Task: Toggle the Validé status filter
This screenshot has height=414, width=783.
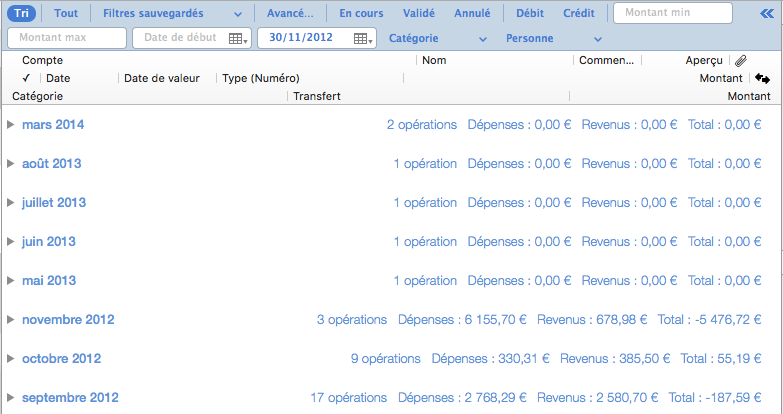Action: point(418,14)
